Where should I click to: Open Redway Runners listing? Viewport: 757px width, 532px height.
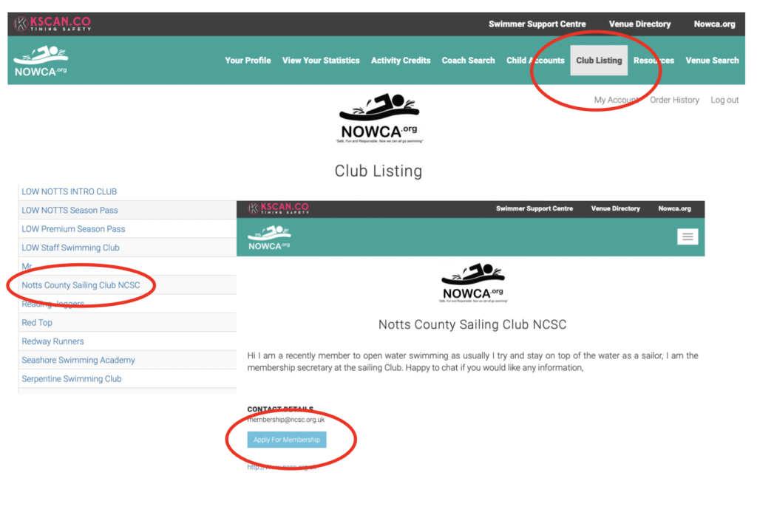click(x=52, y=341)
